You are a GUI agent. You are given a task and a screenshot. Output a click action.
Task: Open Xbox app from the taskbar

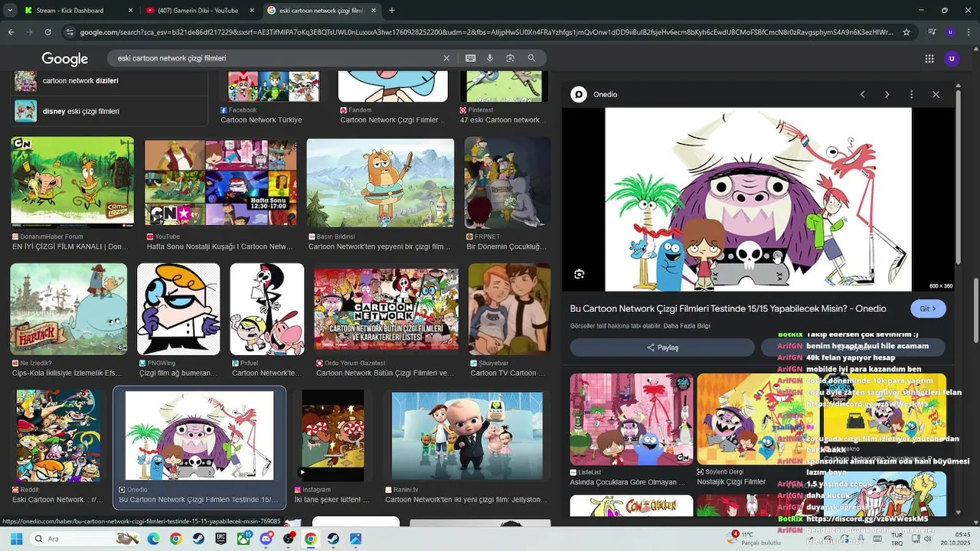click(243, 539)
